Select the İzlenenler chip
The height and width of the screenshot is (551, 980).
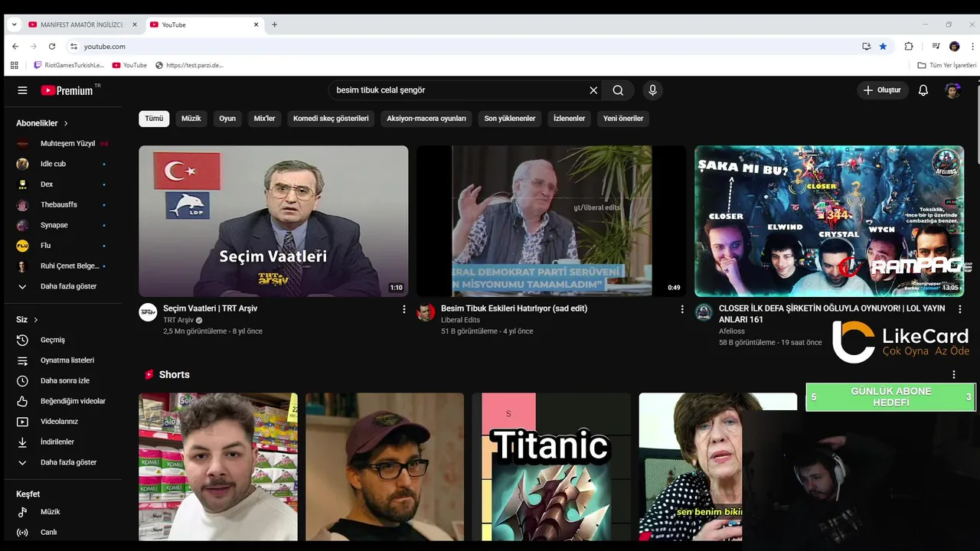(x=570, y=119)
